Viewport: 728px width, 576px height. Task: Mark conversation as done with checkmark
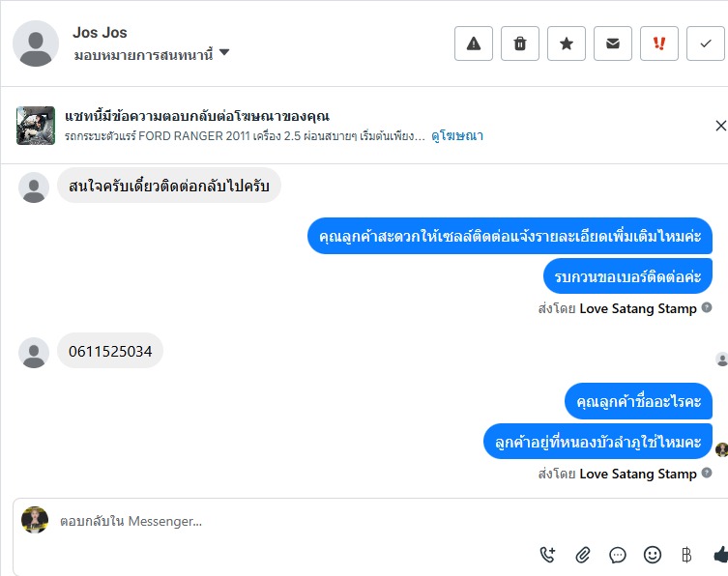[x=705, y=43]
